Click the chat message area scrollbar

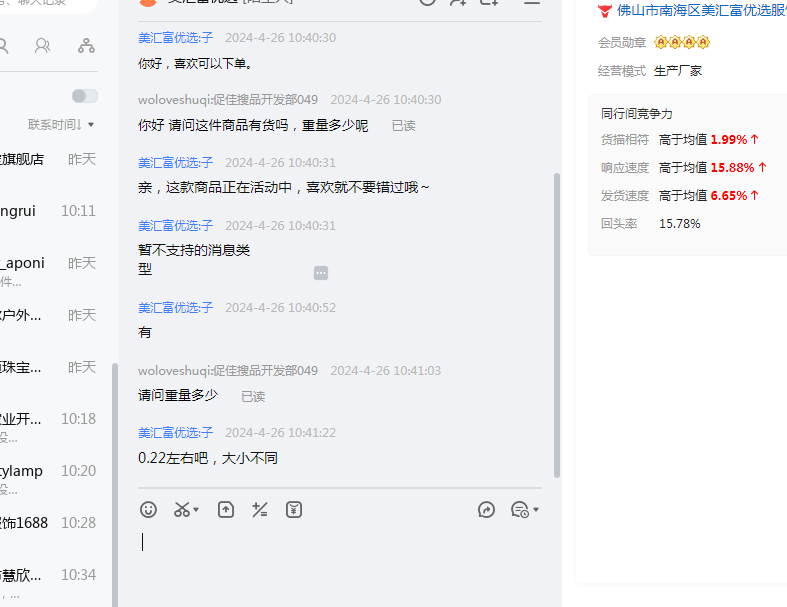coord(557,325)
